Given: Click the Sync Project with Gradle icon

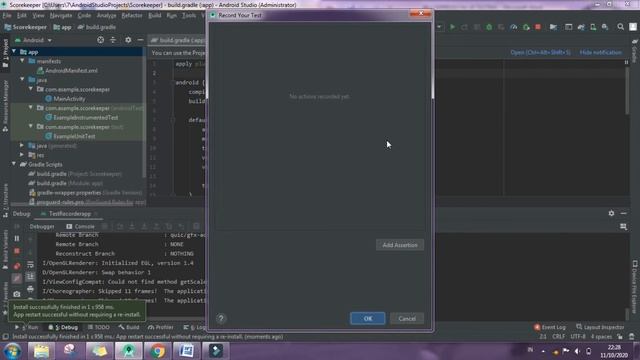Looking at the screenshot, I should tap(581, 27).
